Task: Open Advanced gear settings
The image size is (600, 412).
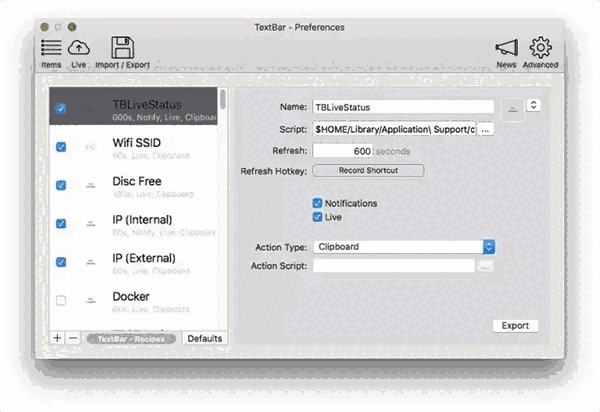Action: click(540, 54)
